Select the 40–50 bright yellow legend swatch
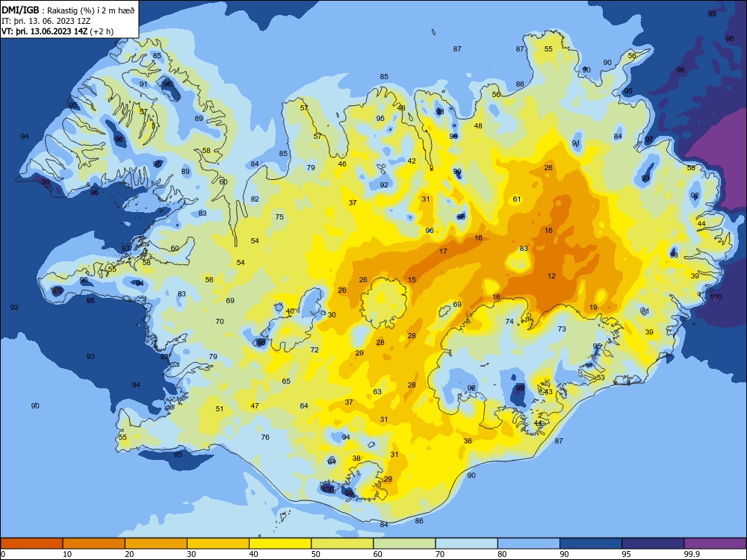747x560 pixels. (280, 544)
